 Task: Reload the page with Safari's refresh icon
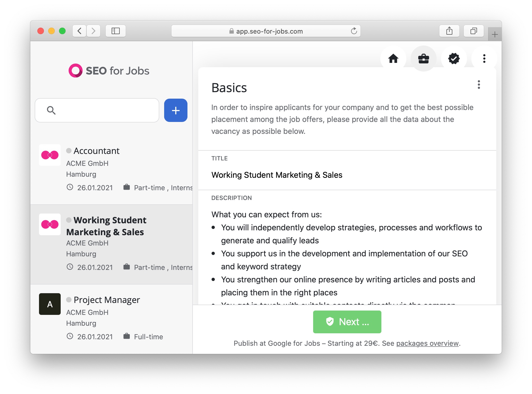click(x=354, y=31)
